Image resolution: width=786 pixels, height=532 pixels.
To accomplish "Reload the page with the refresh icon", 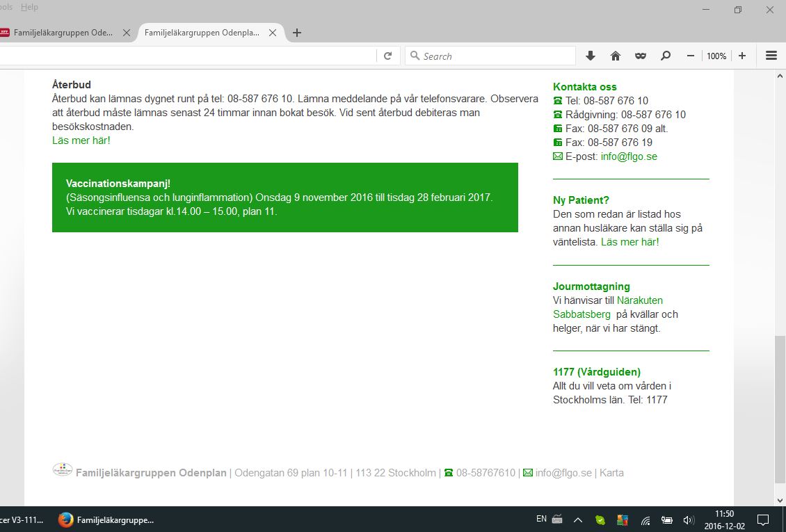I will tap(387, 56).
